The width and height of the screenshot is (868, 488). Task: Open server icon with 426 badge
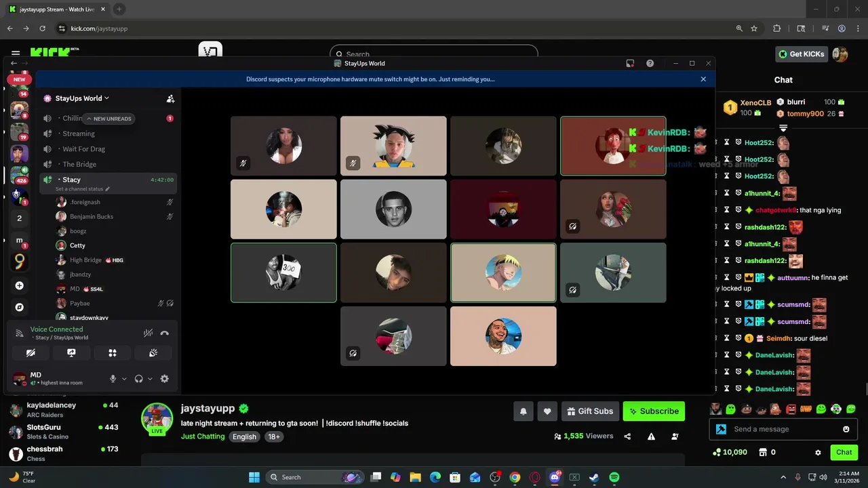point(19,175)
